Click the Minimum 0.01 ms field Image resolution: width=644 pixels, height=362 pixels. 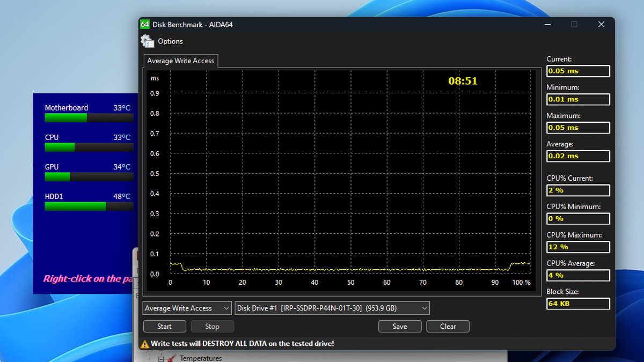(578, 99)
